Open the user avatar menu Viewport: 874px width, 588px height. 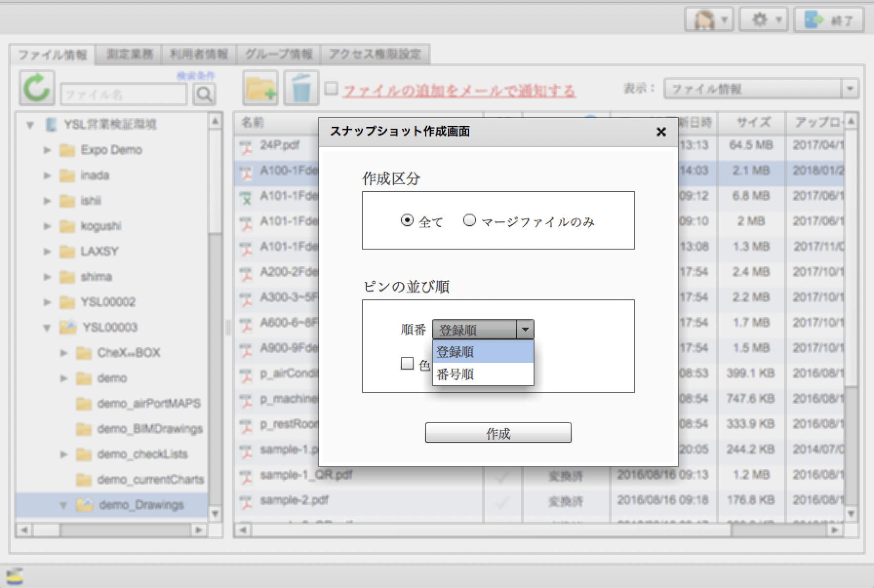[709, 20]
